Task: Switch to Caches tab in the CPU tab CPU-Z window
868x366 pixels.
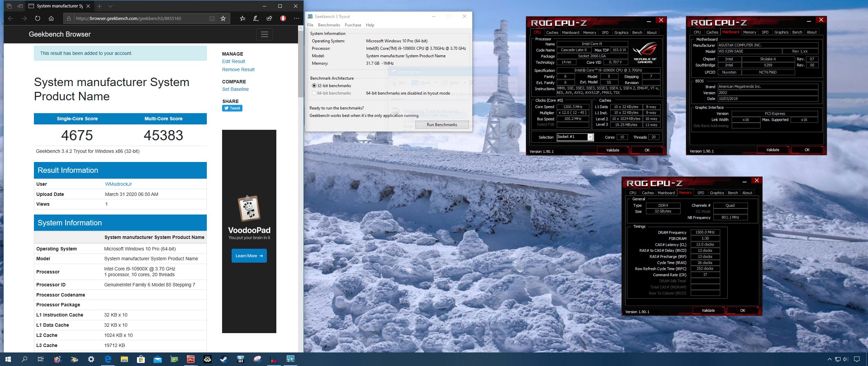Action: pos(552,33)
